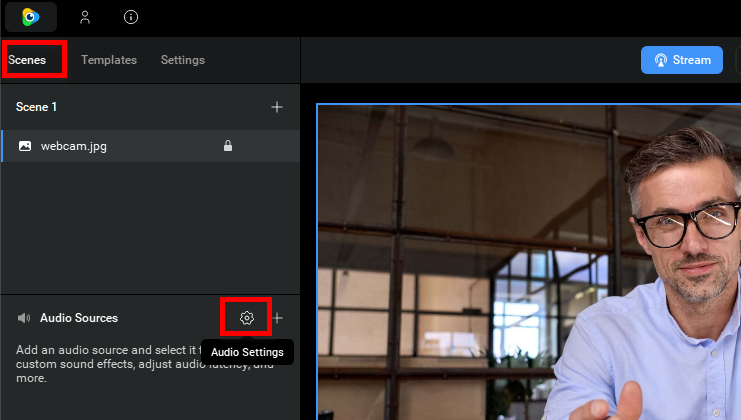Open the Settings tab
Screen dimensions: 741x420
tap(183, 60)
